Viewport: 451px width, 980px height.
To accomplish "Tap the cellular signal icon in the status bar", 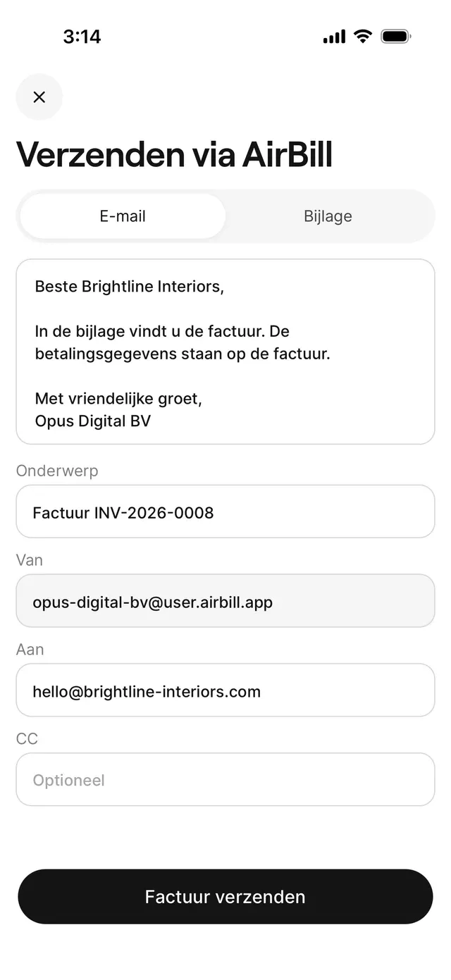I will coord(334,37).
